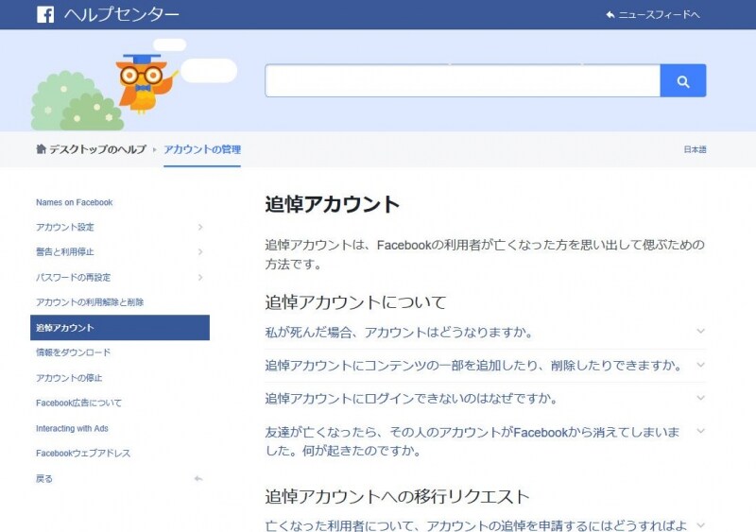Open パスワードの再設定 sidebar item
The width and height of the screenshot is (756, 532).
tap(74, 277)
